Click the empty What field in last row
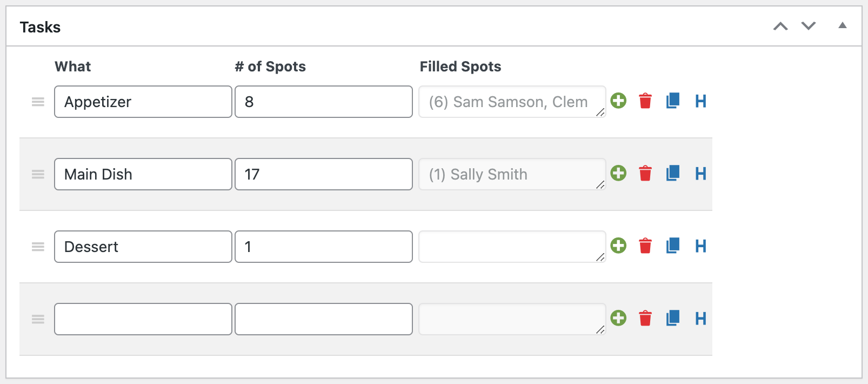The height and width of the screenshot is (384, 868). 143,319
